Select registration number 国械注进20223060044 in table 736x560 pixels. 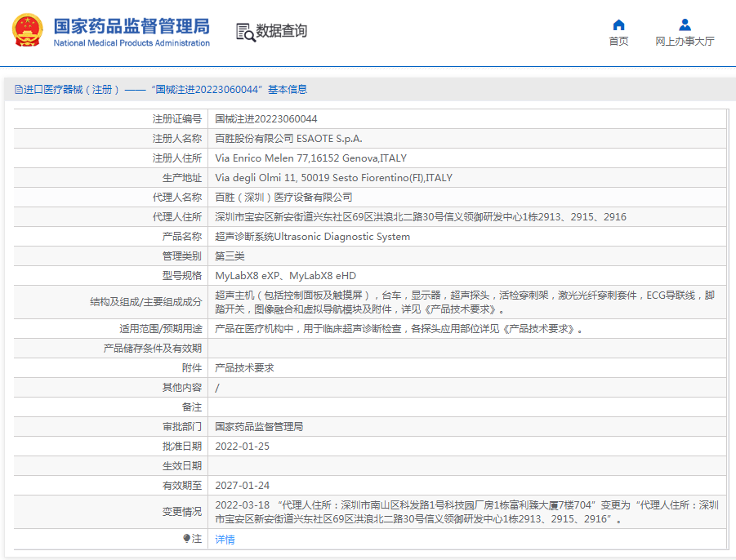coord(266,119)
